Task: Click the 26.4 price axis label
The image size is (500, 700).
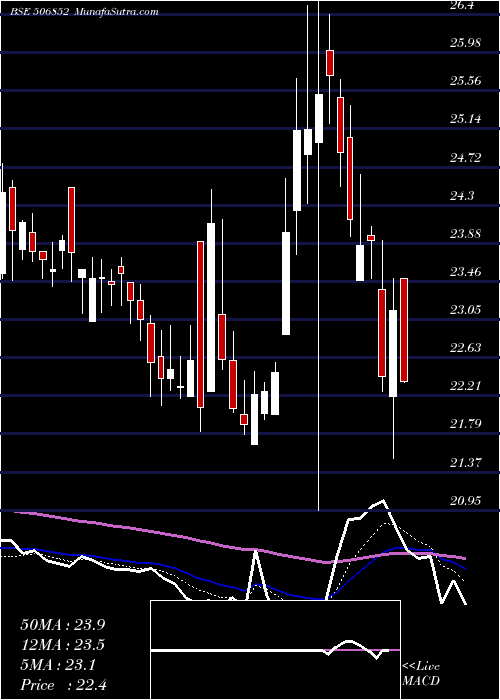Action: click(x=462, y=5)
